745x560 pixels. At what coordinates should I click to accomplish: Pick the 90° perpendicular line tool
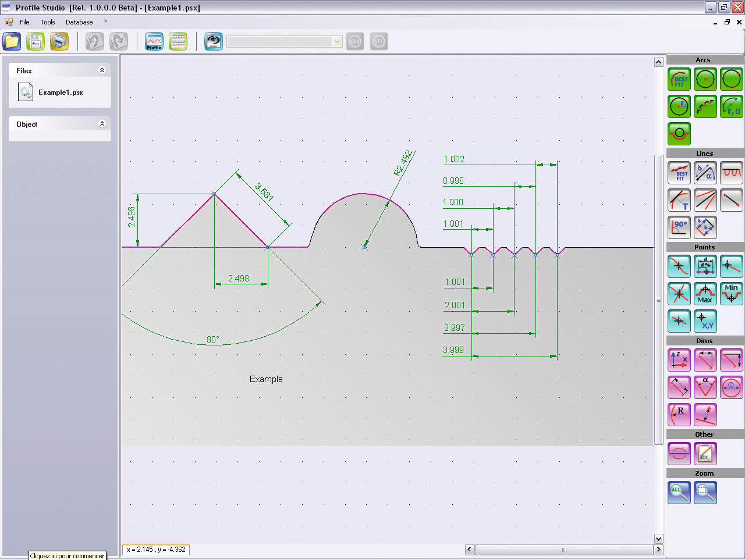[x=679, y=227]
